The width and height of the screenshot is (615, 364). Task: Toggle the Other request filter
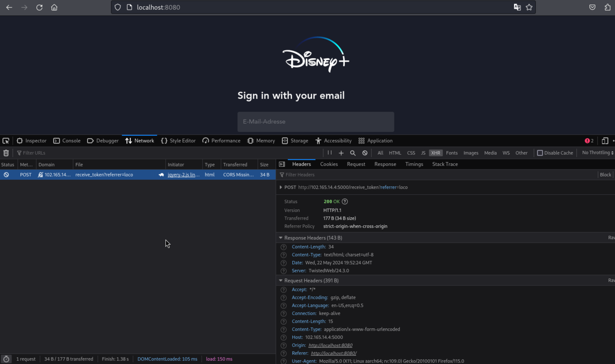tap(521, 153)
